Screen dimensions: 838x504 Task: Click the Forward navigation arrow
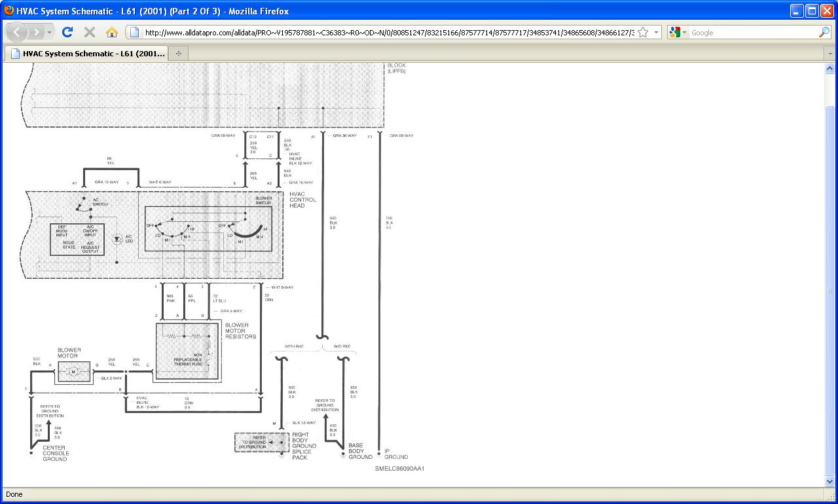[x=37, y=32]
